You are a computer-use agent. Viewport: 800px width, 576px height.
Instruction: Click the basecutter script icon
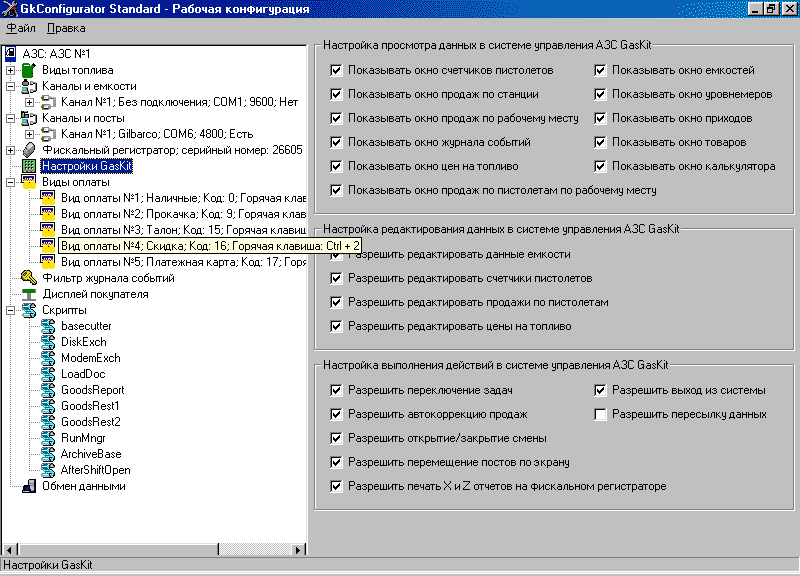pos(48,326)
